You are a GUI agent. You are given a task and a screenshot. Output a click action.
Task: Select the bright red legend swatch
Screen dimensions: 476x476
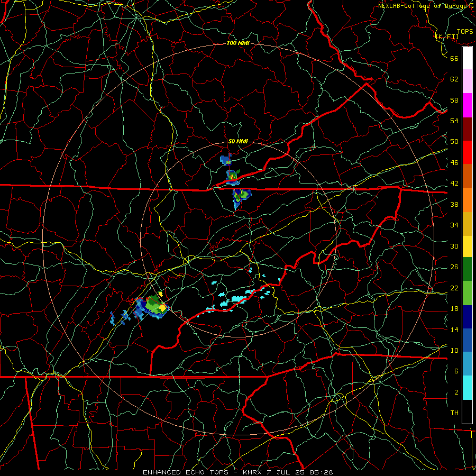click(x=467, y=152)
